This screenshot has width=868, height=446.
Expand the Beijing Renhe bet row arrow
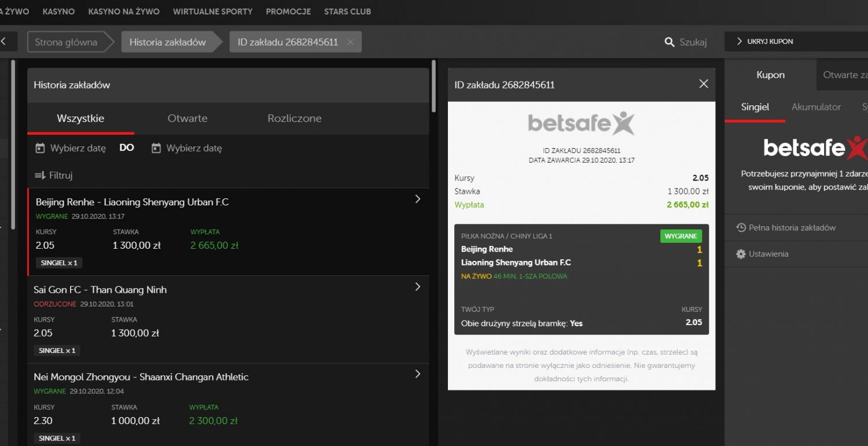(418, 199)
